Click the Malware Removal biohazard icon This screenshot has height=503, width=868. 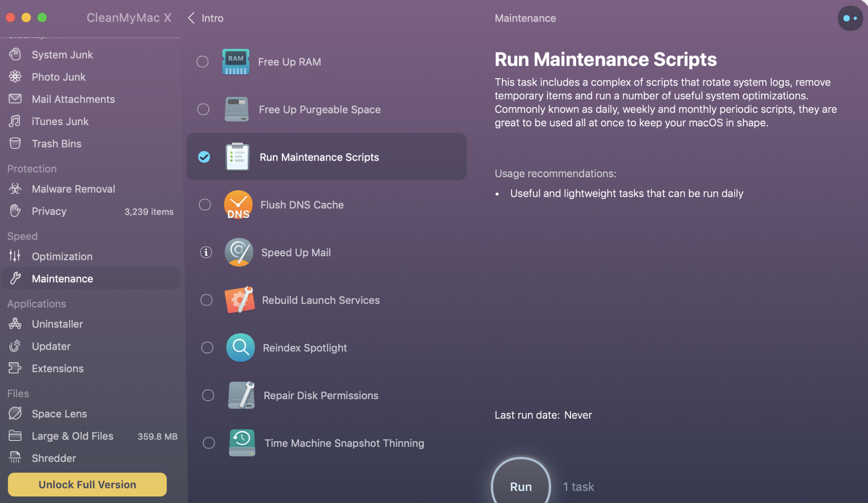click(15, 189)
